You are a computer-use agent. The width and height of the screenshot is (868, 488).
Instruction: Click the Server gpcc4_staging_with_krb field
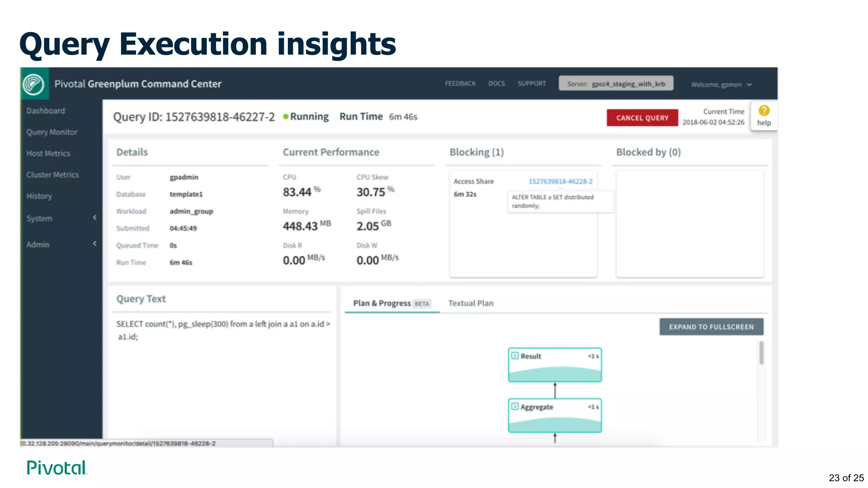616,83
